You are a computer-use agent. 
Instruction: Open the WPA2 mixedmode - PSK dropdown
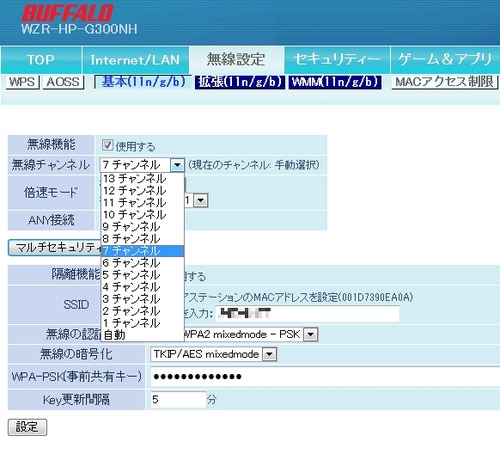tap(311, 334)
